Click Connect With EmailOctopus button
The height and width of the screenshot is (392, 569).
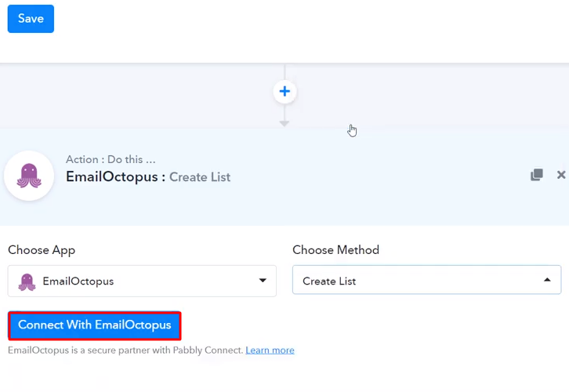[95, 325]
